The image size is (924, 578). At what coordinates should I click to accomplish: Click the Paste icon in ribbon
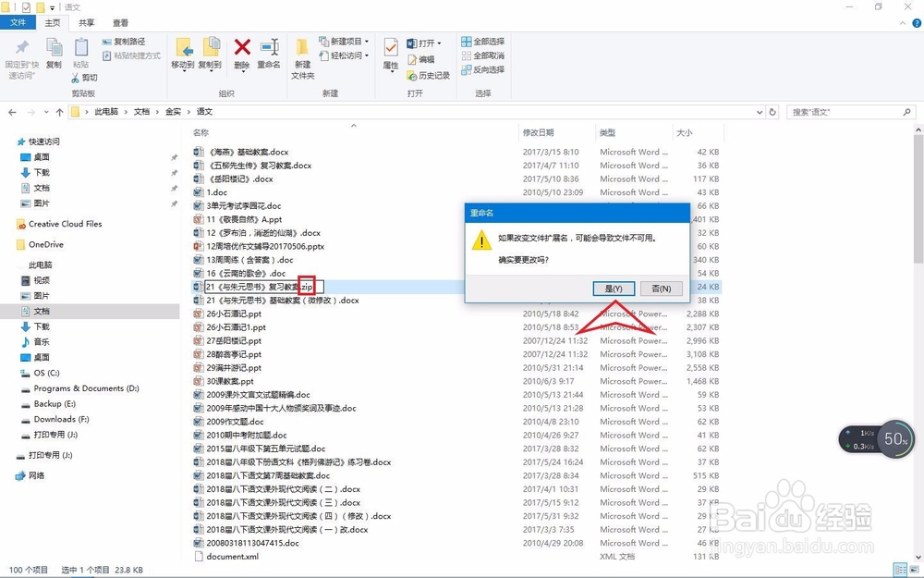coord(80,48)
